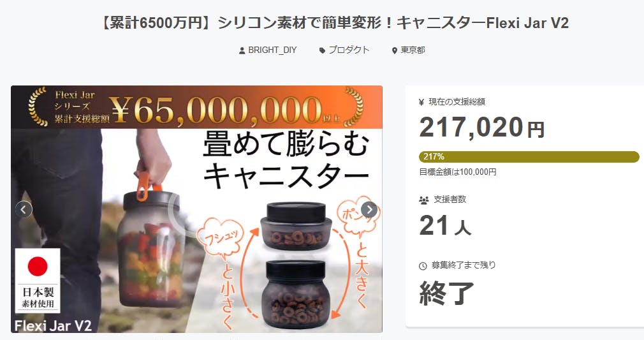Open the BRIGHT_DIY owner profile link
The width and height of the screenshot is (644, 340).
(272, 50)
